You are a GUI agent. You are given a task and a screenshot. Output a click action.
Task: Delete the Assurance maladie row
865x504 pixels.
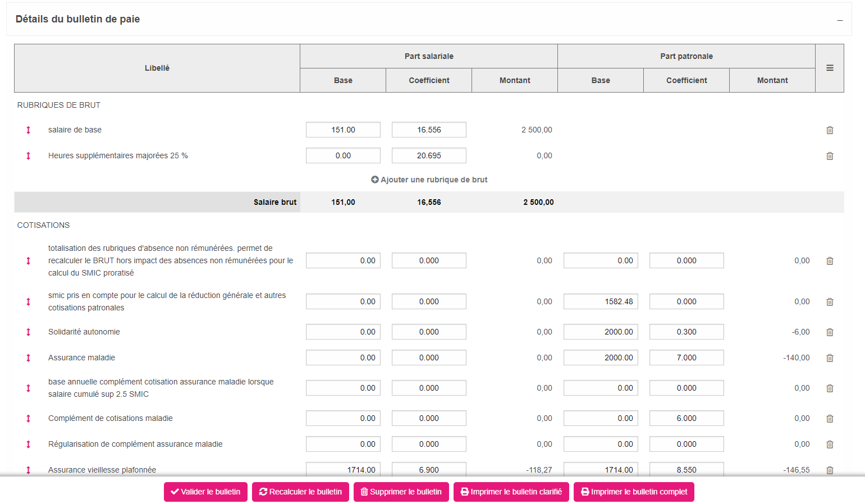pos(830,358)
